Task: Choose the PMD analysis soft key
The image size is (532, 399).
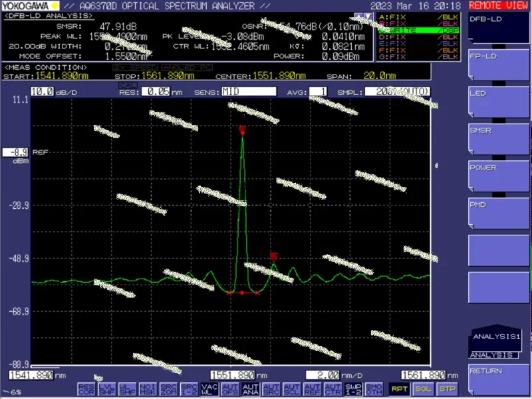Action: (499, 213)
